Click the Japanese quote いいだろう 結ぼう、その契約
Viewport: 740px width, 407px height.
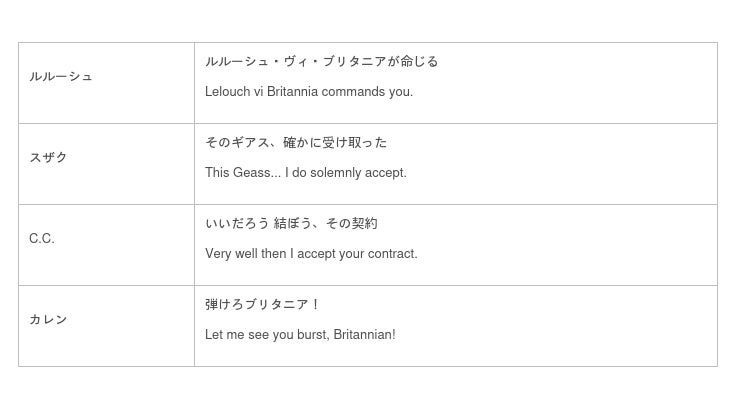point(291,224)
